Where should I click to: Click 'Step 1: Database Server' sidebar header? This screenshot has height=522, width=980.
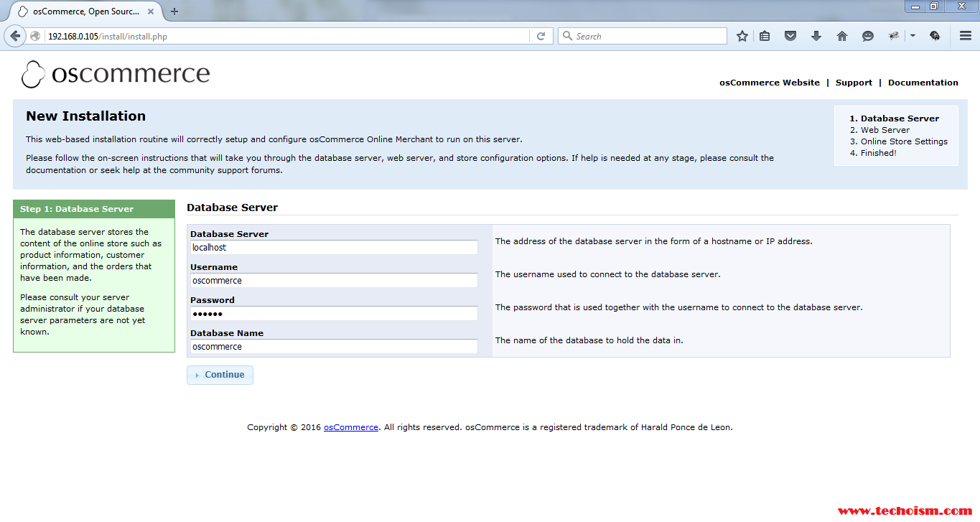(94, 209)
